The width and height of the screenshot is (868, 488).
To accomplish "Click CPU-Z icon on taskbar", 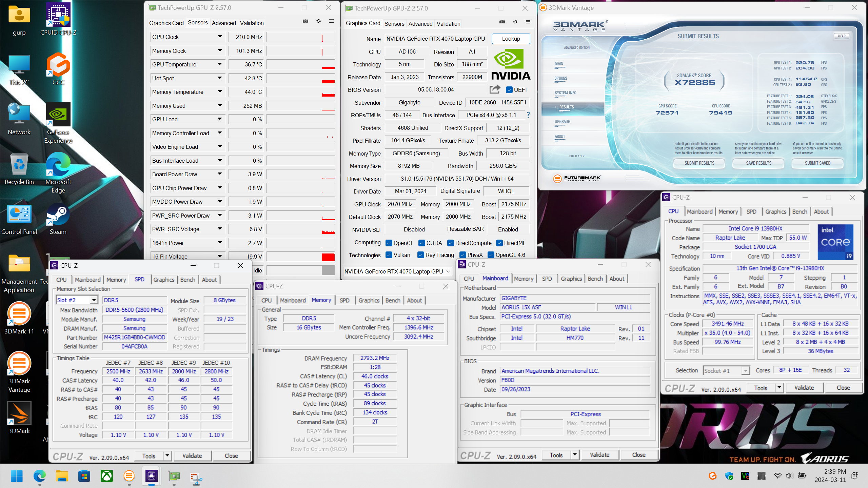I will coord(152,476).
